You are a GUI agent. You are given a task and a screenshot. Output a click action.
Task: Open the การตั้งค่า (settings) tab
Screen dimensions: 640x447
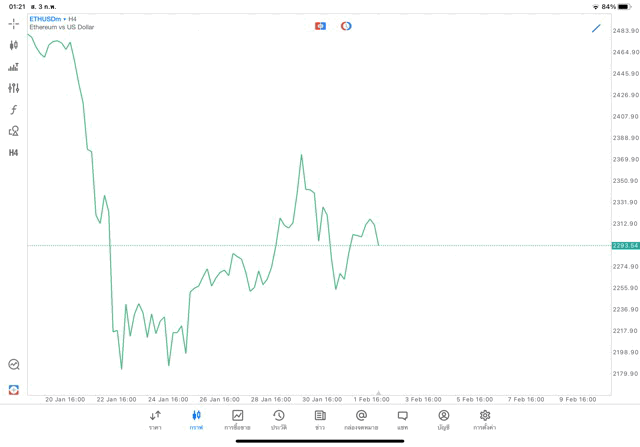point(485,420)
